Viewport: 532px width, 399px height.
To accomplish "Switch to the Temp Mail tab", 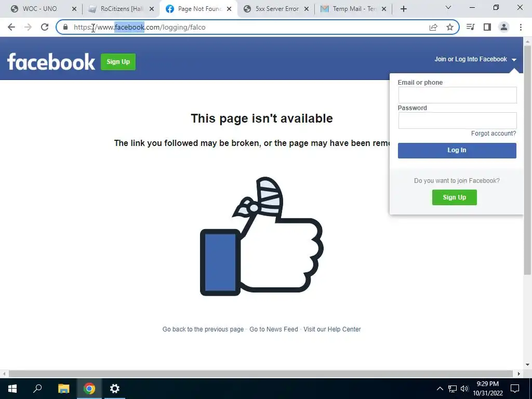I will click(x=354, y=9).
